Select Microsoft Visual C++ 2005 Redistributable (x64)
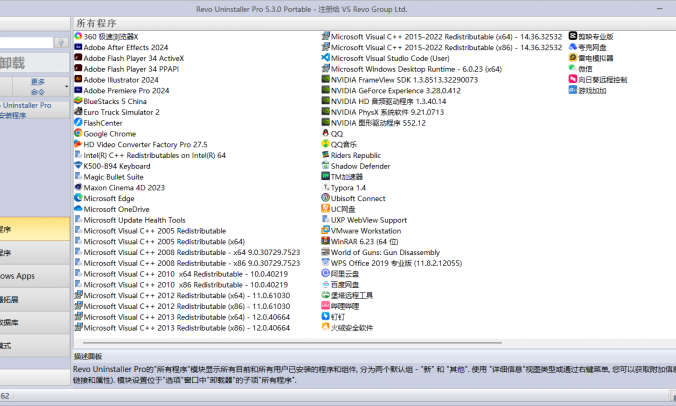This screenshot has width=676, height=406. [x=160, y=241]
